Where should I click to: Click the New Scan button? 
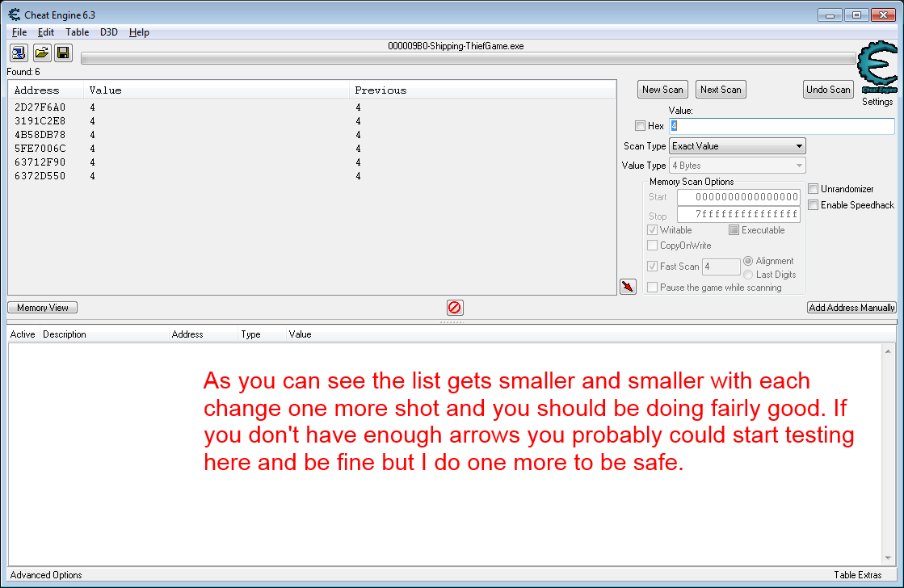[x=662, y=90]
